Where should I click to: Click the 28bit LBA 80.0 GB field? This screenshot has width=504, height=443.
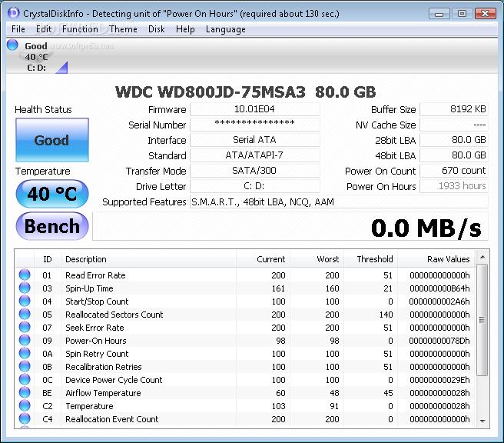(x=454, y=140)
